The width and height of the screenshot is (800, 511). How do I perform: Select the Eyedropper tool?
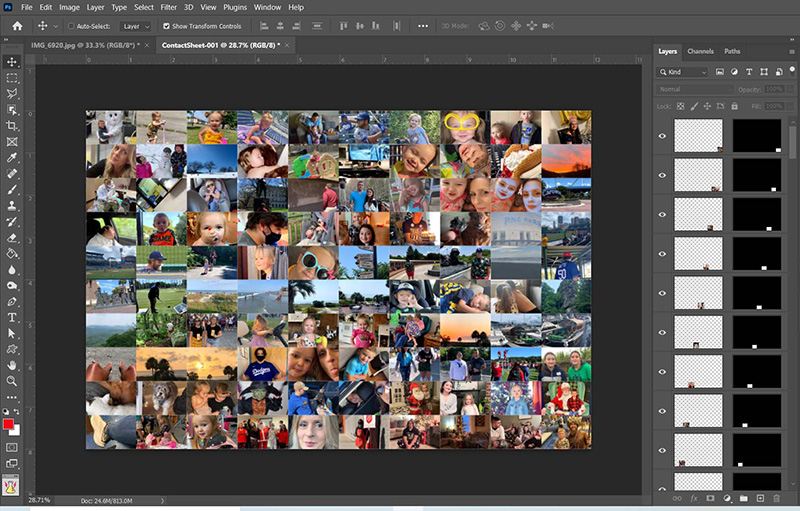coord(12,158)
